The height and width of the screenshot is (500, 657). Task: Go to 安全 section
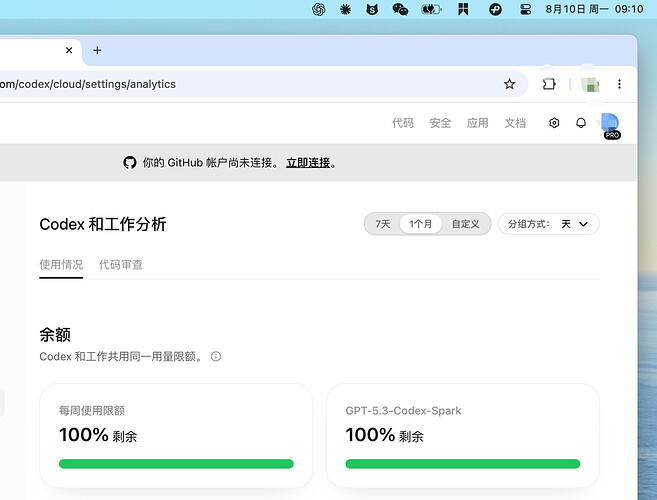[440, 123]
